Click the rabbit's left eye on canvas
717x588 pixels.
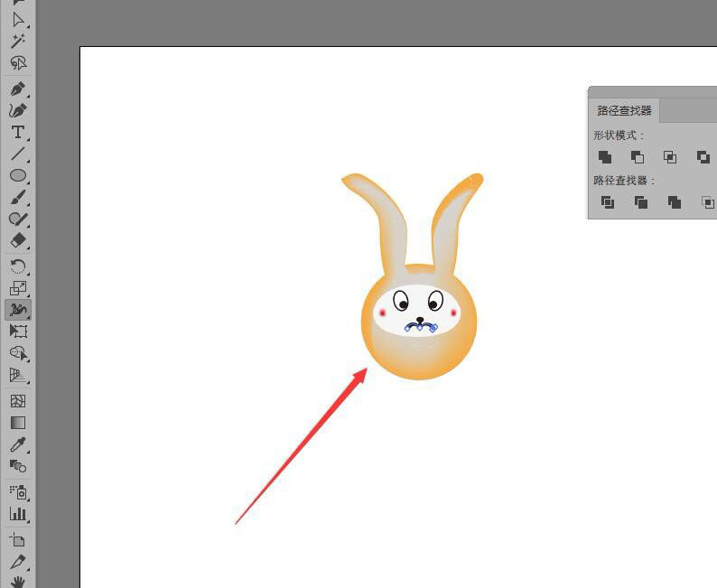(401, 301)
